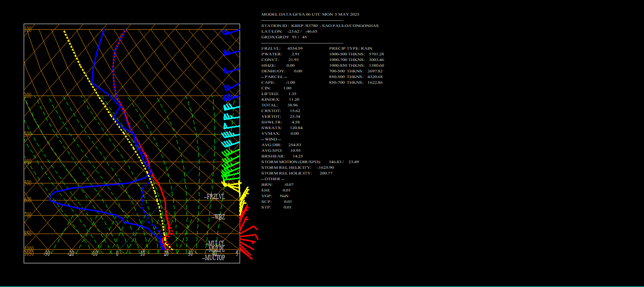
Task: Click the MODEL DATA GFSA 06 UTC header line
Action: point(310,14)
